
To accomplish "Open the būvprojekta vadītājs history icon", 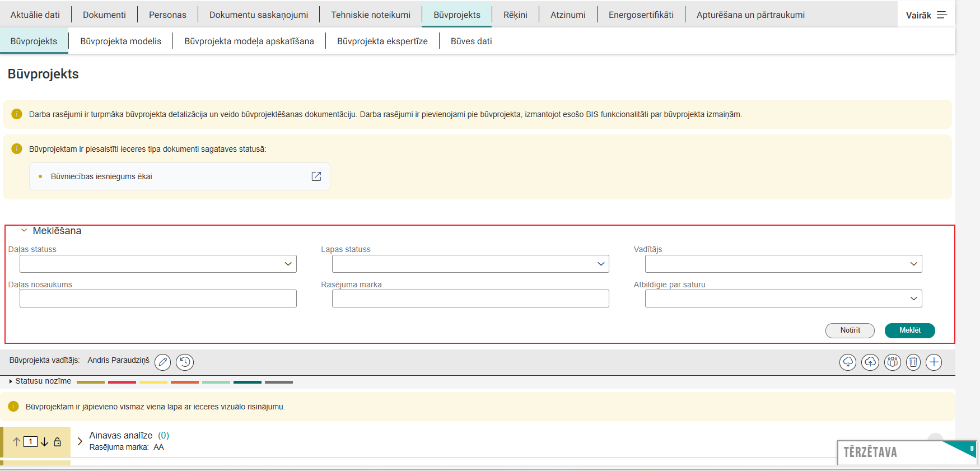I will click(x=185, y=362).
